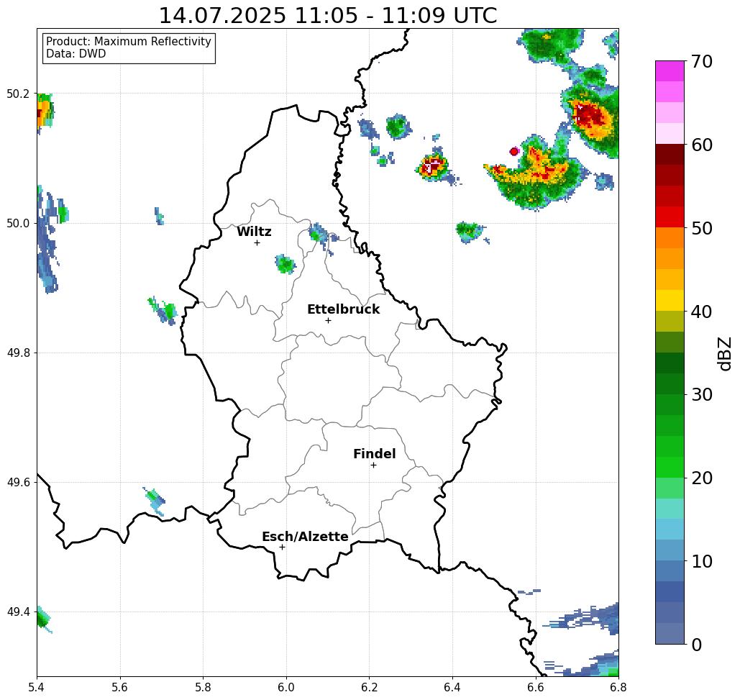740x700 pixels.
Task: Click the colorbar tick label '50'
Action: pos(702,229)
